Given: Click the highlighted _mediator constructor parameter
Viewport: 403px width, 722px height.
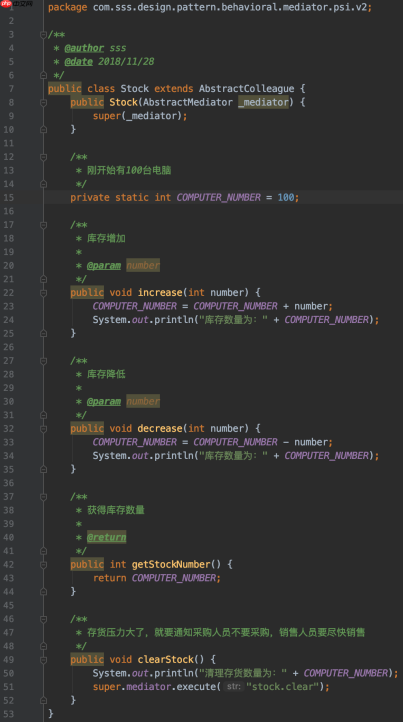Looking at the screenshot, I should pos(263,102).
